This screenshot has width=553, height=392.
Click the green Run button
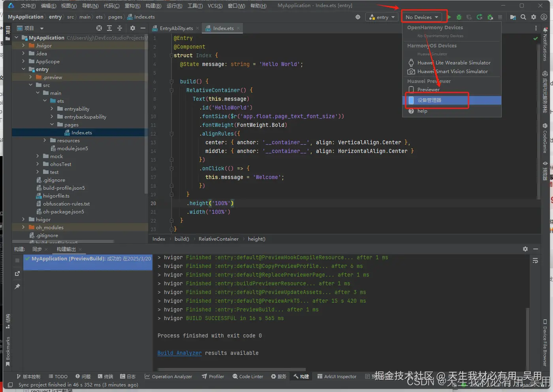(449, 17)
